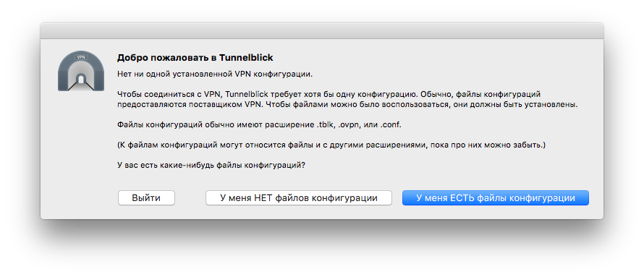
Task: Click the VPN sign atop the tunnel icon
Action: click(81, 57)
